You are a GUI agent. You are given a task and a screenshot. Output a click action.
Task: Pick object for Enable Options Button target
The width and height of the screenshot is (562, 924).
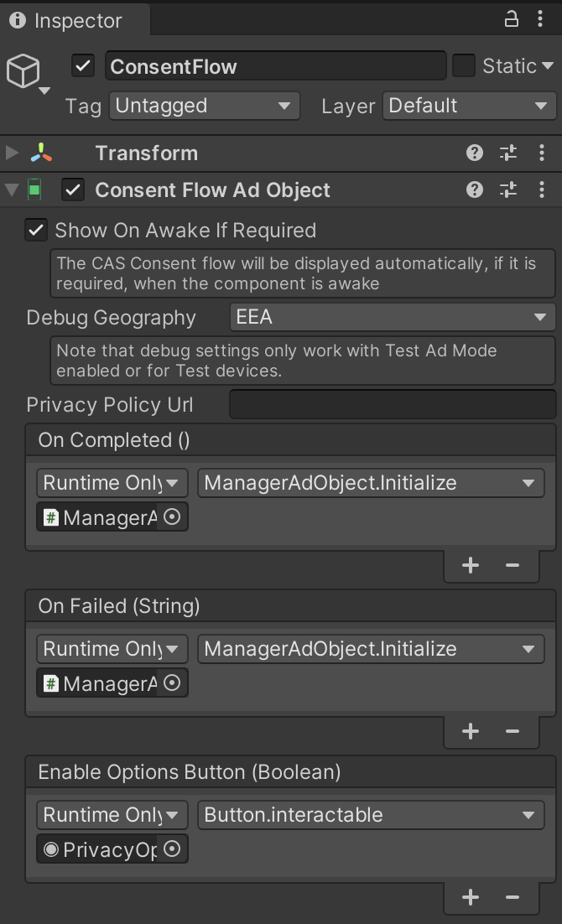point(172,849)
